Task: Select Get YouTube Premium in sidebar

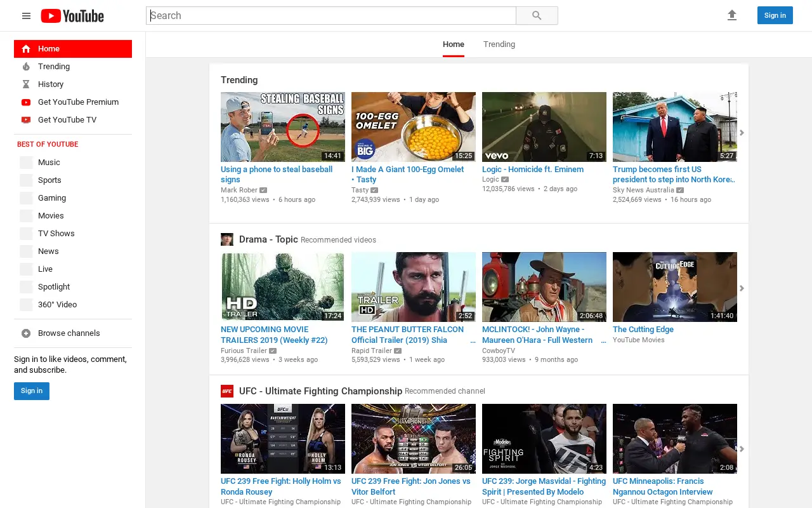Action: coord(73,102)
